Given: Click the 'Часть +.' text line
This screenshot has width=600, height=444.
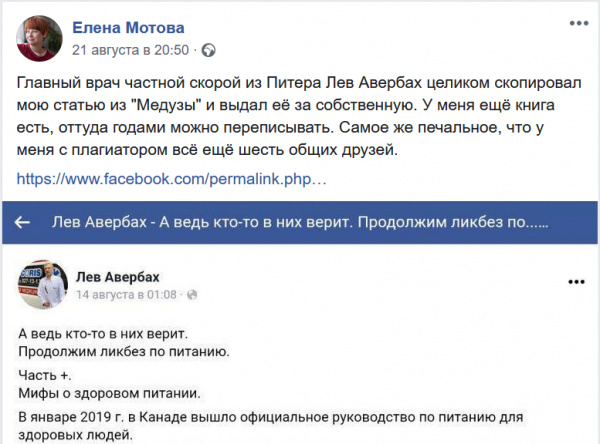Looking at the screenshot, I should point(45,373).
